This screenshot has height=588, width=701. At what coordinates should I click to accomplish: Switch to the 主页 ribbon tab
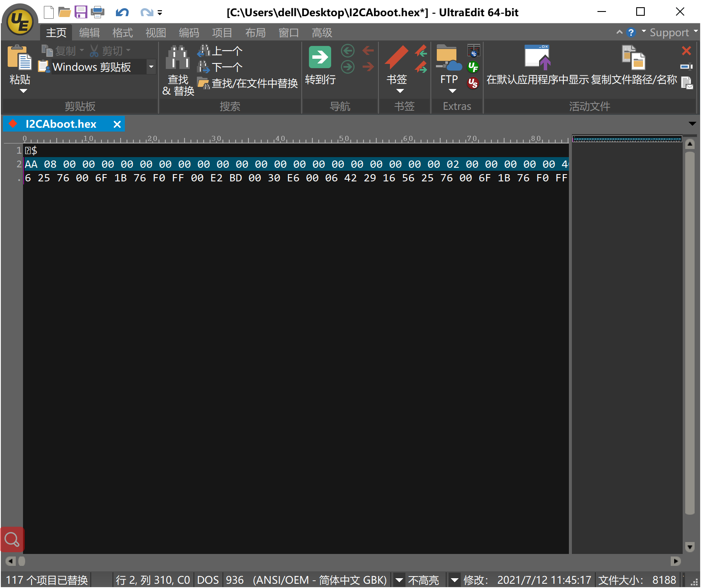56,33
